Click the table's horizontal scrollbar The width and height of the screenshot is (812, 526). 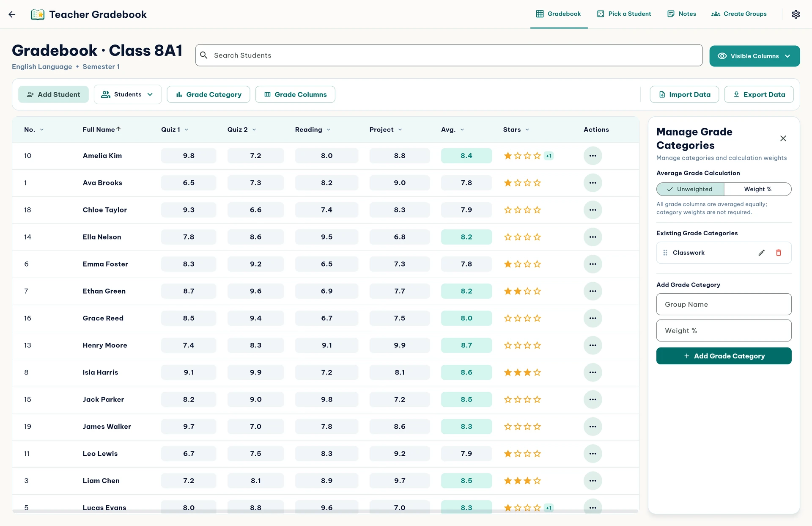pos(325,512)
